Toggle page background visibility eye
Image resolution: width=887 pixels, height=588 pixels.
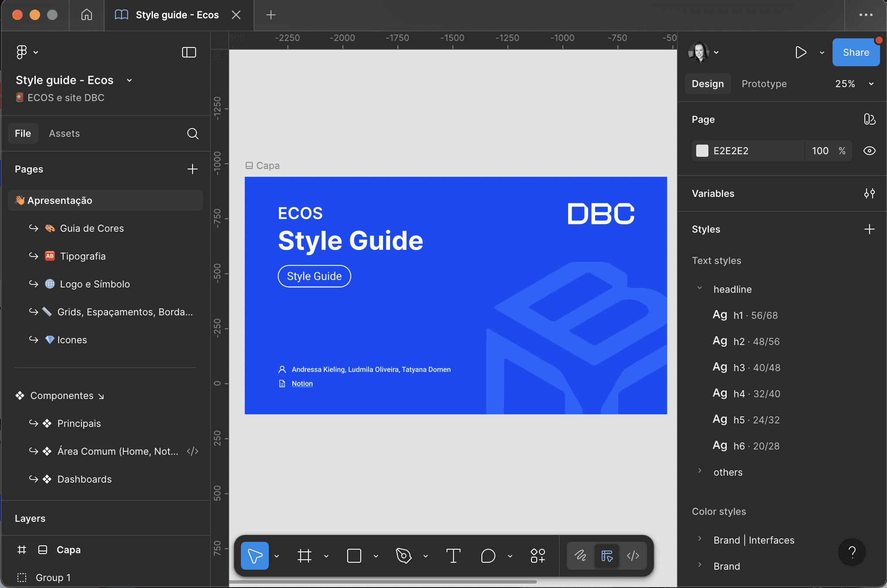pyautogui.click(x=869, y=151)
